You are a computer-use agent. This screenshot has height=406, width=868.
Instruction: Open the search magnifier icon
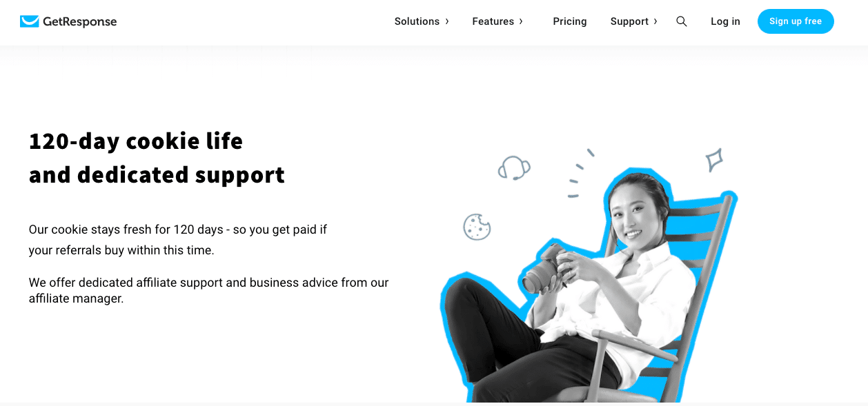682,21
